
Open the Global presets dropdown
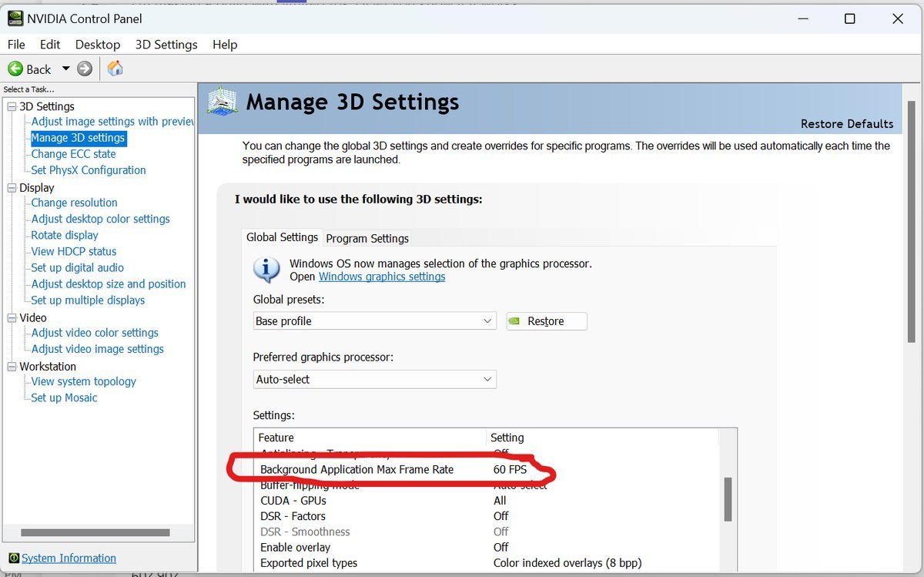click(375, 321)
